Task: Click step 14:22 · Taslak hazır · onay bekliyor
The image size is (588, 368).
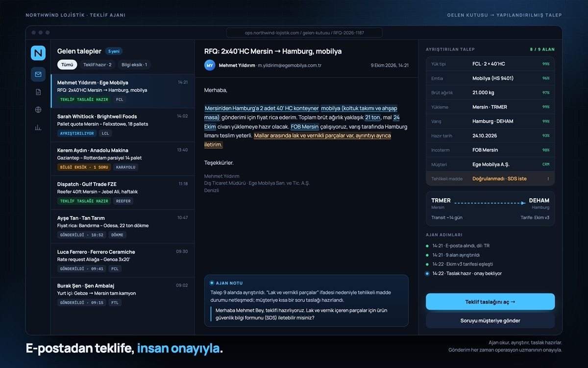Action: pos(467,273)
